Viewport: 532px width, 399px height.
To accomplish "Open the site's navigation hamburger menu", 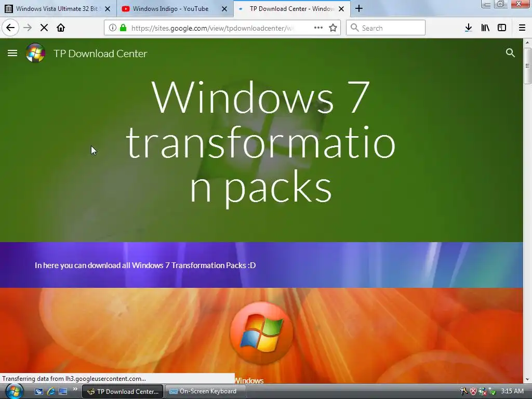I will pos(12,53).
